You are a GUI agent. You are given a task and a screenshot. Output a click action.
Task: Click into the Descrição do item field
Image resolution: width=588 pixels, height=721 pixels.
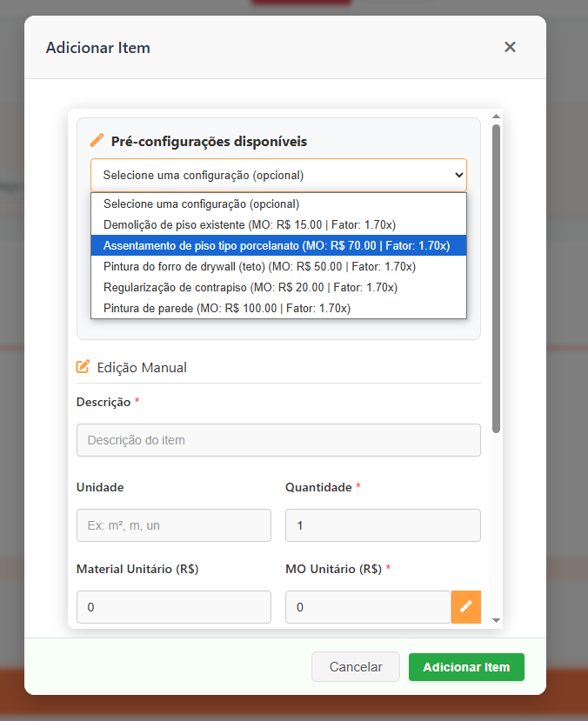pyautogui.click(x=278, y=440)
